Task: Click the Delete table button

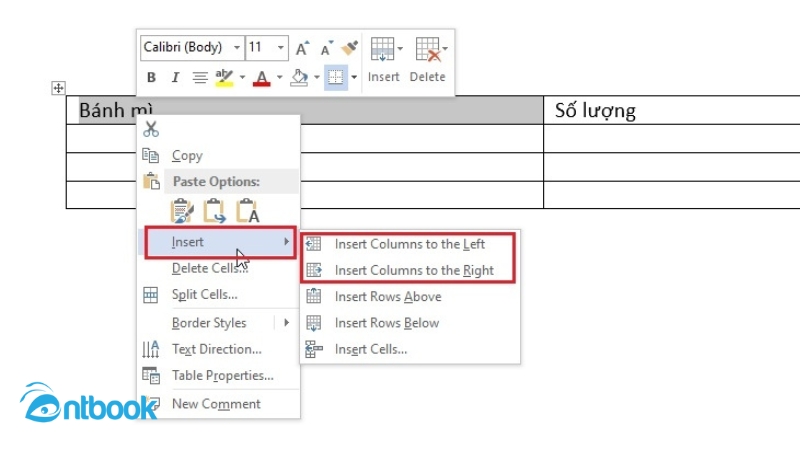Action: click(x=428, y=60)
